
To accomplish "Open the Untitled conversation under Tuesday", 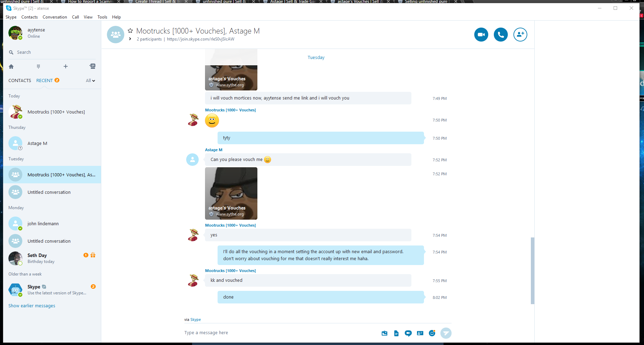I will (x=52, y=192).
